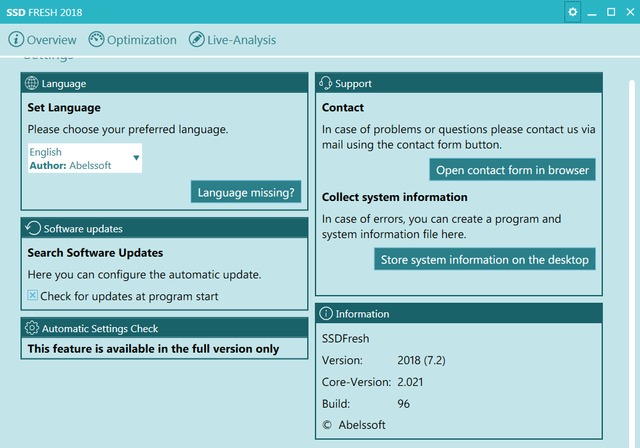The height and width of the screenshot is (448, 640).
Task: Click the Overview info circle icon
Action: [16, 40]
